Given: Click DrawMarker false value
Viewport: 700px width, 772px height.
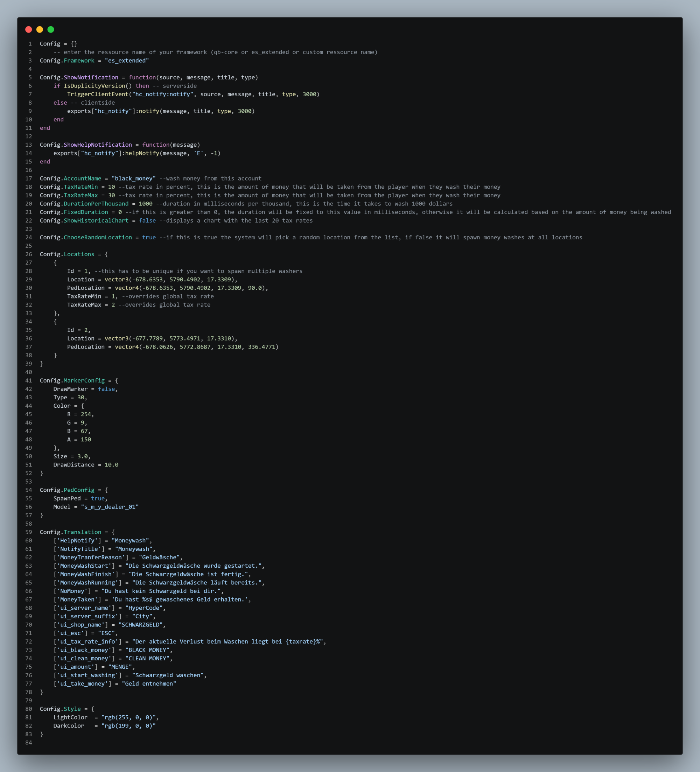Looking at the screenshot, I should 106,389.
